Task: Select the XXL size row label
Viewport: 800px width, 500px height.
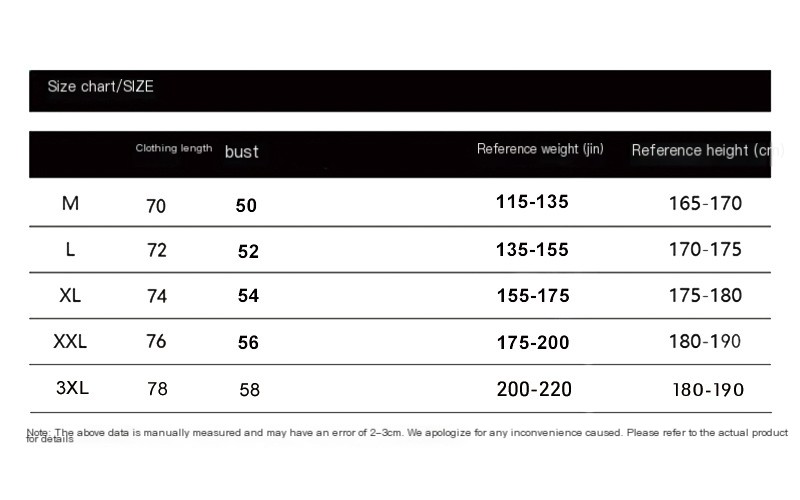Action: [70, 342]
